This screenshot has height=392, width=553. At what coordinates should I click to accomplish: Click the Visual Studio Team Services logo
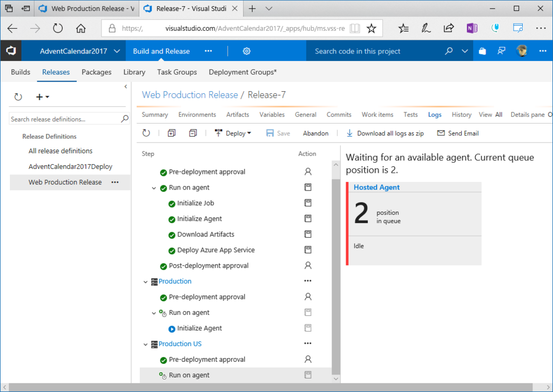[x=11, y=51]
